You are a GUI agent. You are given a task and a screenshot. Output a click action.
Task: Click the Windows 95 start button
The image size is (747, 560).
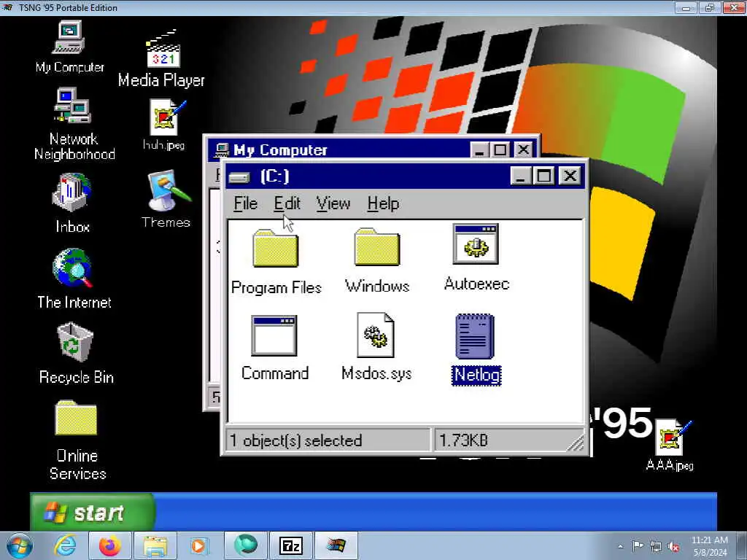pos(93,512)
